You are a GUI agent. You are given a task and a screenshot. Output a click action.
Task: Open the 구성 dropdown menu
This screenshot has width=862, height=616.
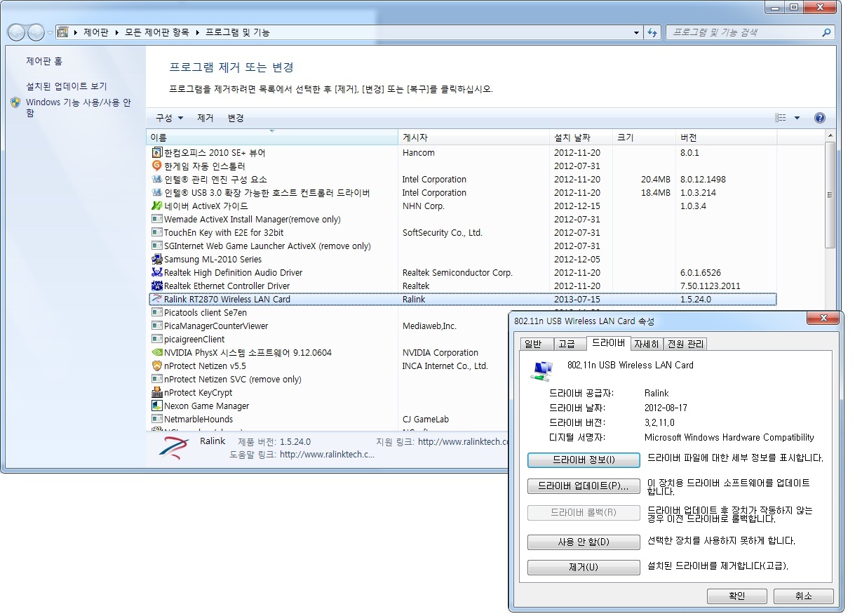(x=169, y=119)
